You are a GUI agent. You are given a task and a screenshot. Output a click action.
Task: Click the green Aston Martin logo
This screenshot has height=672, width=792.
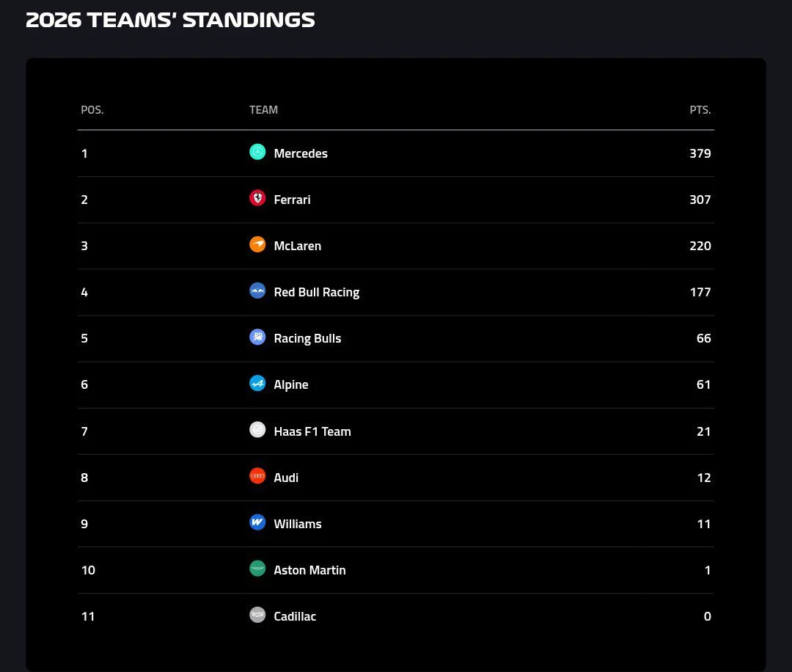pos(257,569)
